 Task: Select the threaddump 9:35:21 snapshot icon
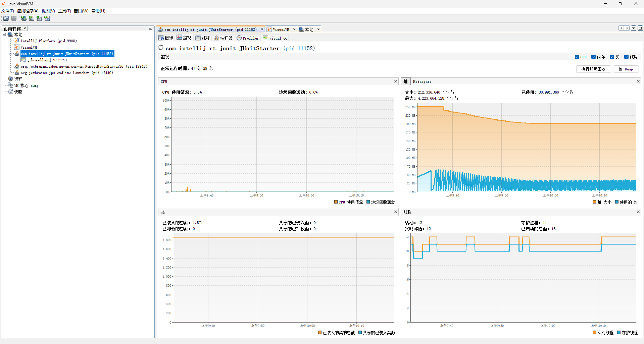(x=23, y=60)
